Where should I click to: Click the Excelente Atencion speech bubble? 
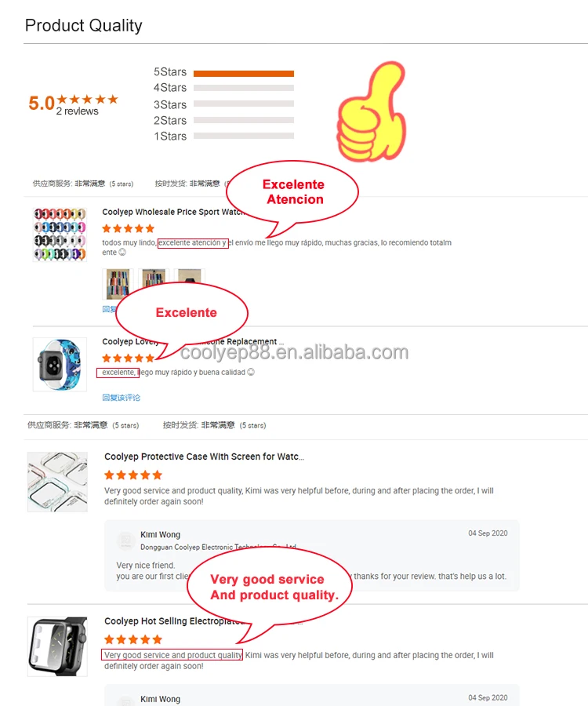point(292,193)
